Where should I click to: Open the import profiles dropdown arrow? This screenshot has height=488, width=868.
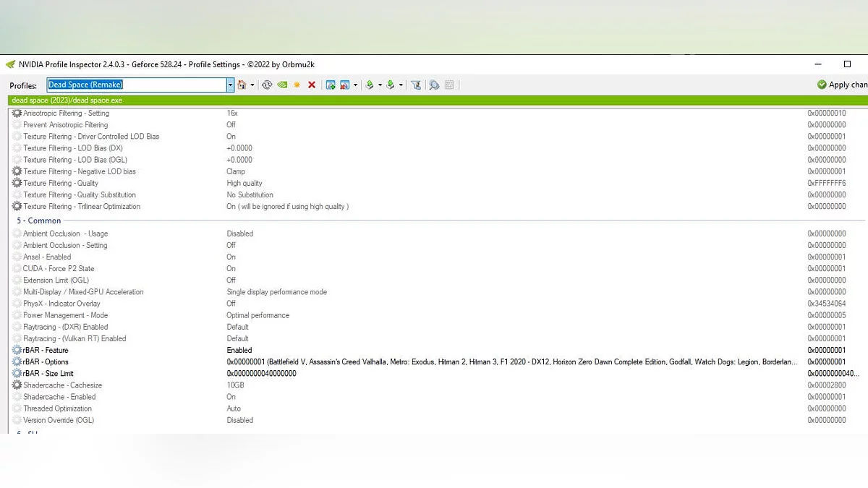click(x=401, y=85)
